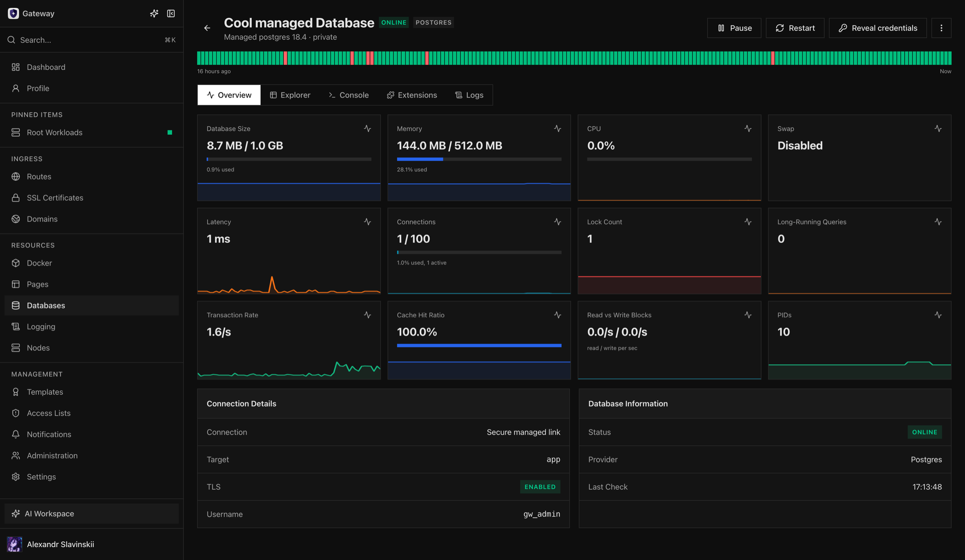Open Profile in sidebar

[92, 88]
